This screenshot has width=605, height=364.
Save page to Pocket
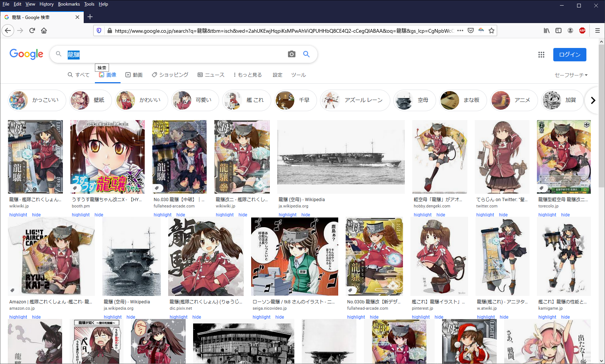(x=471, y=30)
